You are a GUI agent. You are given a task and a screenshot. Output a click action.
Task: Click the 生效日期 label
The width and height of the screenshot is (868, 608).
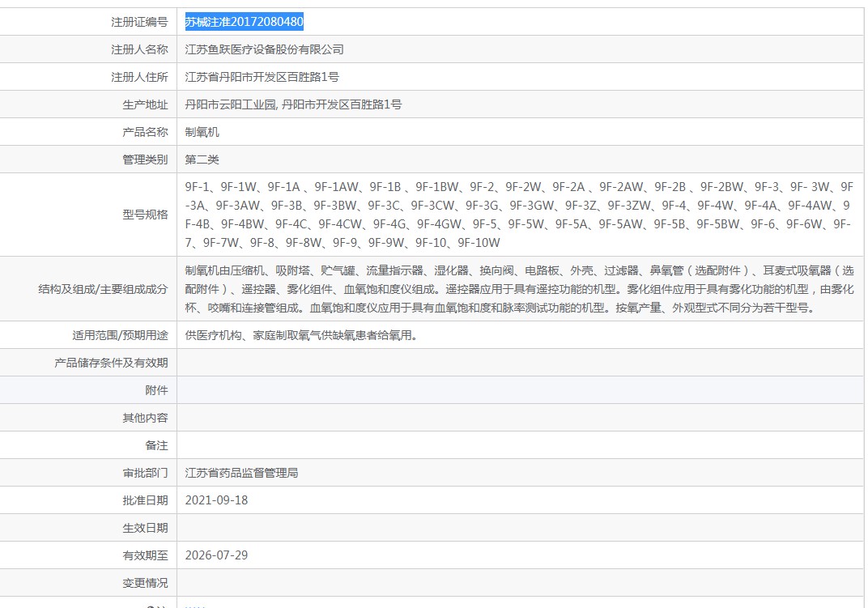coord(145,529)
